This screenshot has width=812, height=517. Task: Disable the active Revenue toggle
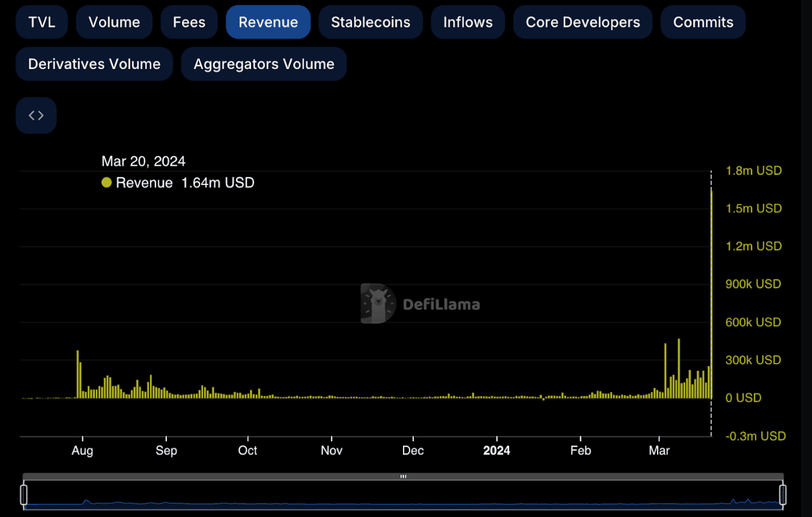[268, 22]
